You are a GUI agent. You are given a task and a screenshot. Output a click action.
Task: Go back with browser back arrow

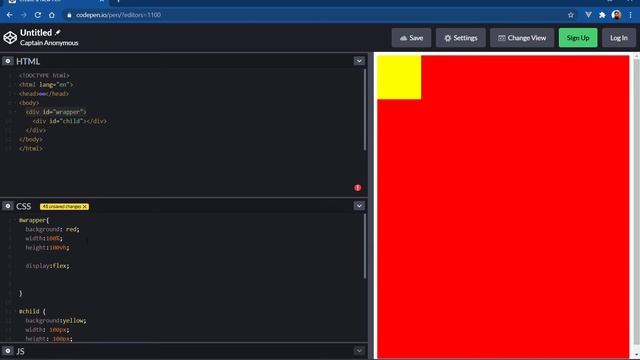click(9, 15)
